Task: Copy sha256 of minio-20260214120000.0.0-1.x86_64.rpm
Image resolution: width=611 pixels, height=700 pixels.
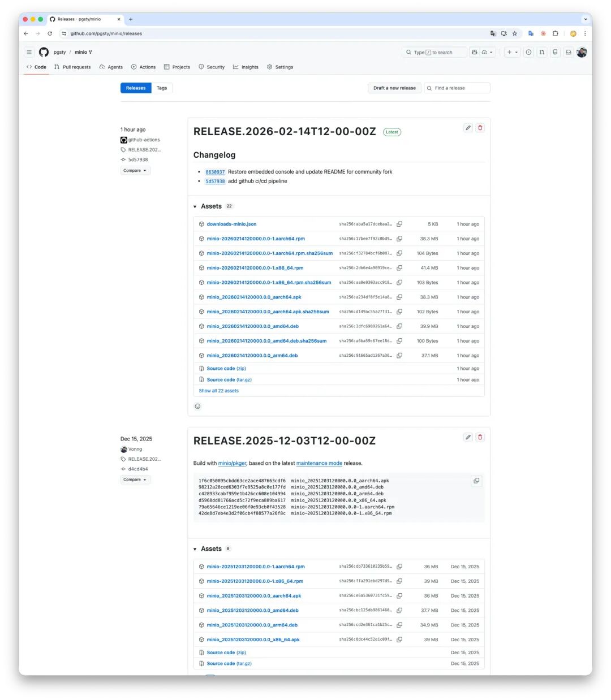Action: [x=399, y=268]
